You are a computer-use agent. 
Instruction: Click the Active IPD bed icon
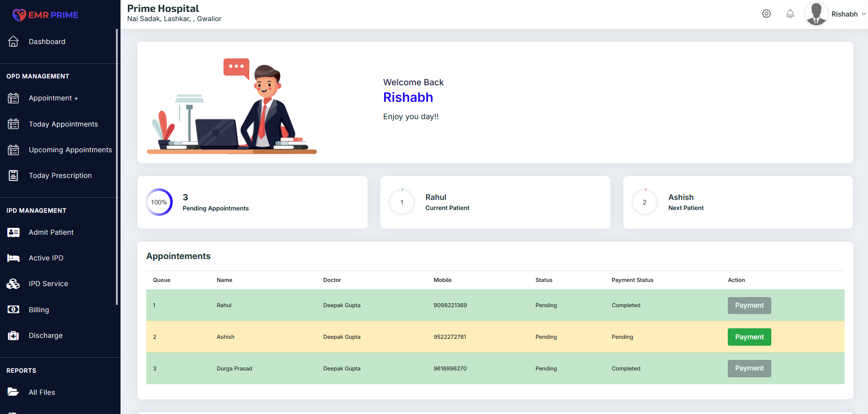[x=13, y=258]
